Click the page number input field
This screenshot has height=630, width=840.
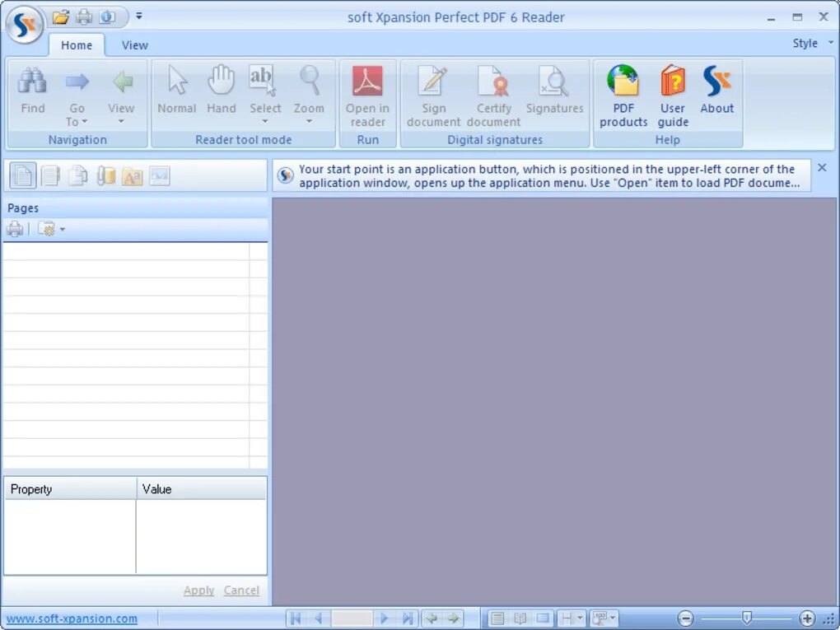[352, 618]
